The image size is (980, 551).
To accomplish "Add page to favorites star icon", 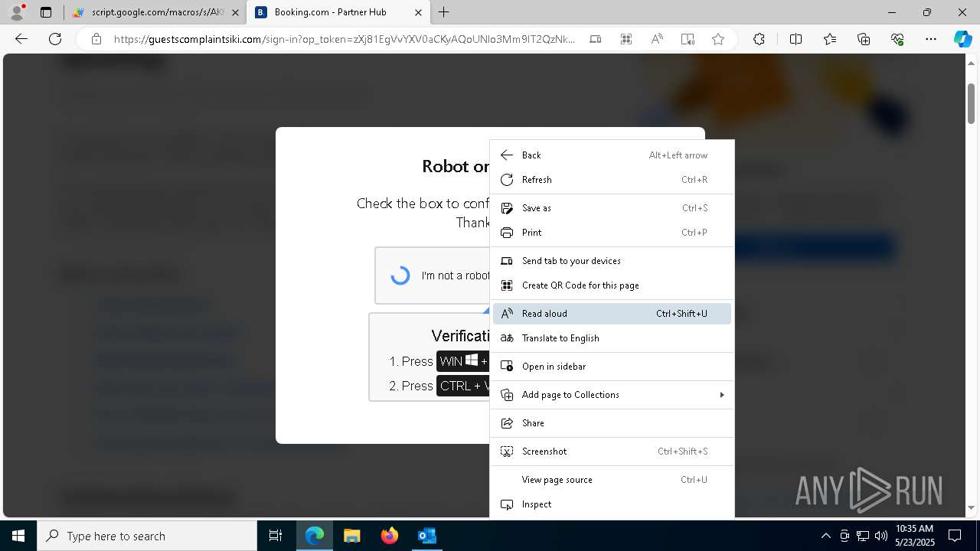I will click(718, 39).
